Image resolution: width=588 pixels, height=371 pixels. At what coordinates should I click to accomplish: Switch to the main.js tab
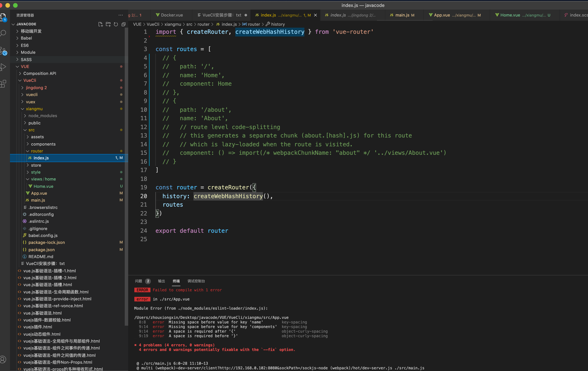(x=404, y=15)
